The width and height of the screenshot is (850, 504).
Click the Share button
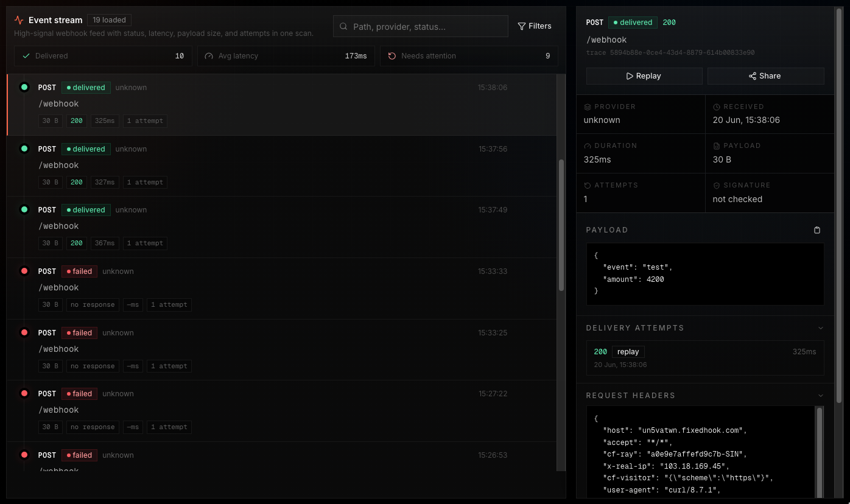point(765,76)
